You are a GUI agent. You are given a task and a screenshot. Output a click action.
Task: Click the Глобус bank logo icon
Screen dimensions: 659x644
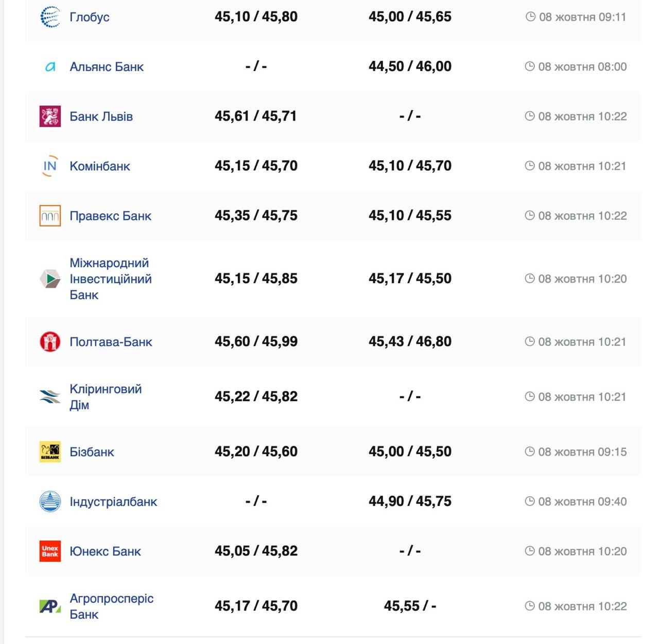click(50, 17)
